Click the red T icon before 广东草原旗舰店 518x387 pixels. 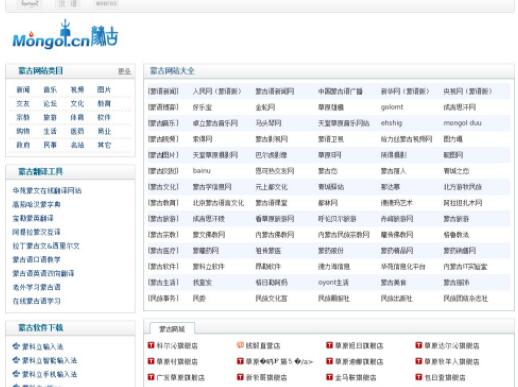coord(151,377)
